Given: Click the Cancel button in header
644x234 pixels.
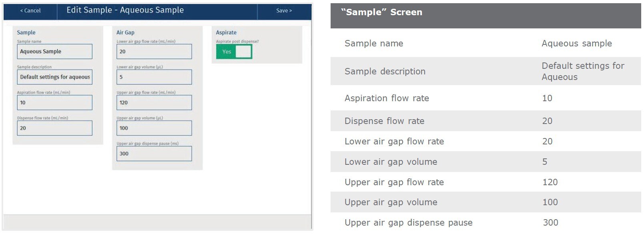Looking at the screenshot, I should 30,11.
